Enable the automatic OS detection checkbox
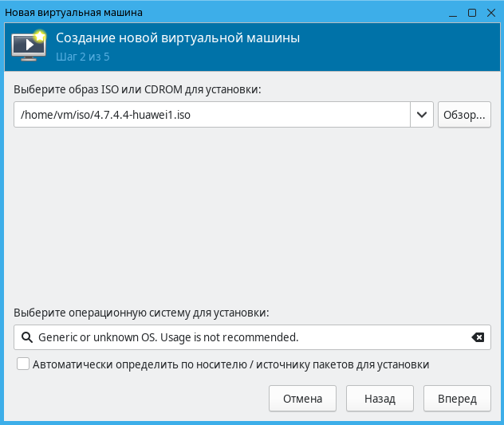504x425 pixels. coord(23,364)
